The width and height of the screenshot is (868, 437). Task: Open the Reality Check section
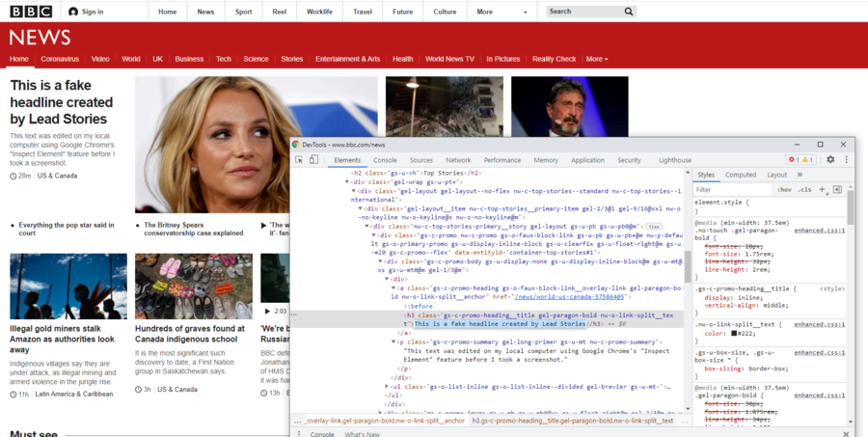[x=555, y=59]
